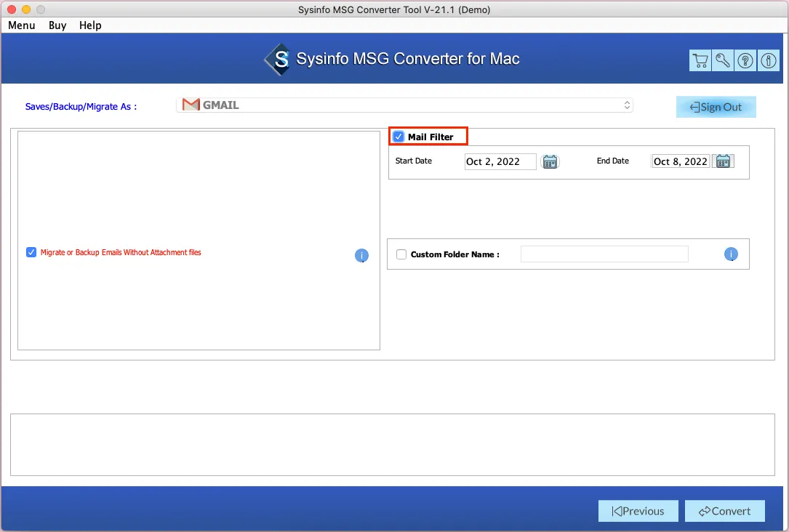Click the Sign Out button
789x532 pixels.
point(716,107)
